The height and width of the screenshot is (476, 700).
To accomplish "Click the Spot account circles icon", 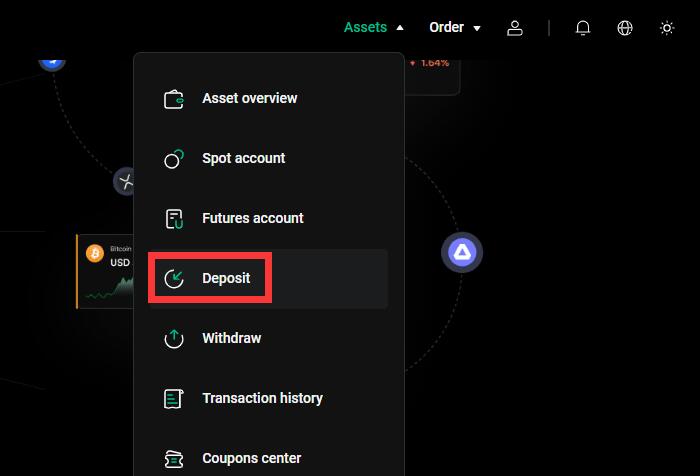I will pyautogui.click(x=174, y=159).
